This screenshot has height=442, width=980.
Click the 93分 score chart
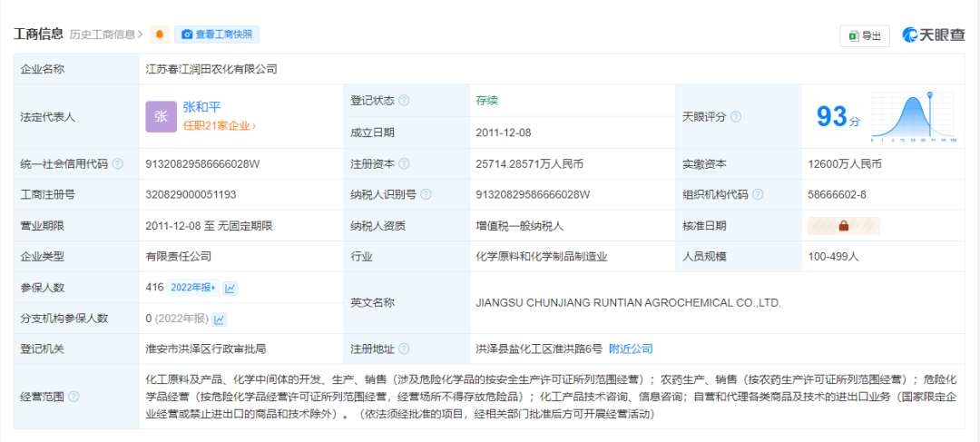click(x=913, y=116)
